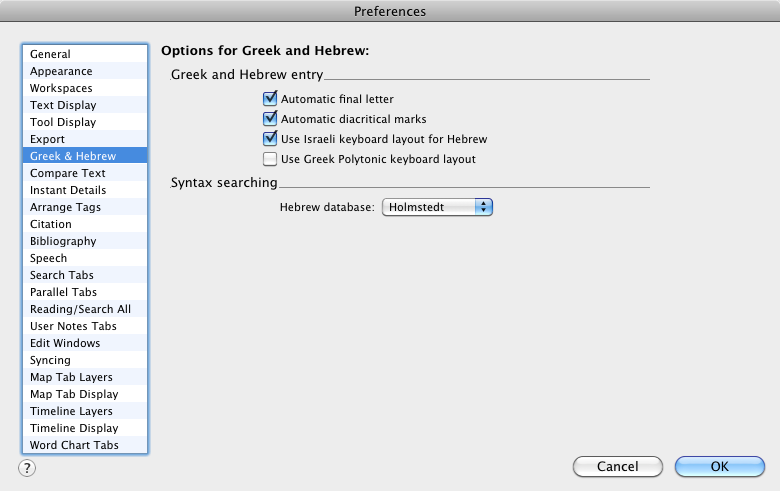Viewport: 780px width, 491px height.
Task: Select Text Display in the sidebar
Action: [85, 105]
